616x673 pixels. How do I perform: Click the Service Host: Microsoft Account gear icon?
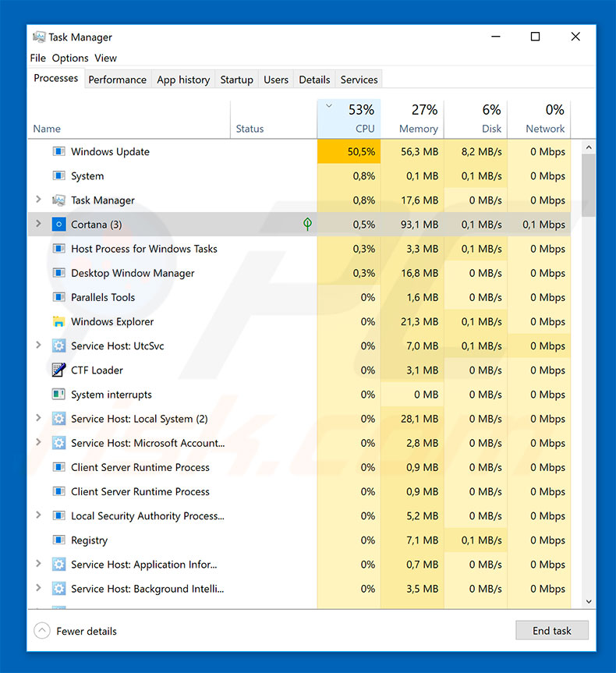click(x=58, y=443)
